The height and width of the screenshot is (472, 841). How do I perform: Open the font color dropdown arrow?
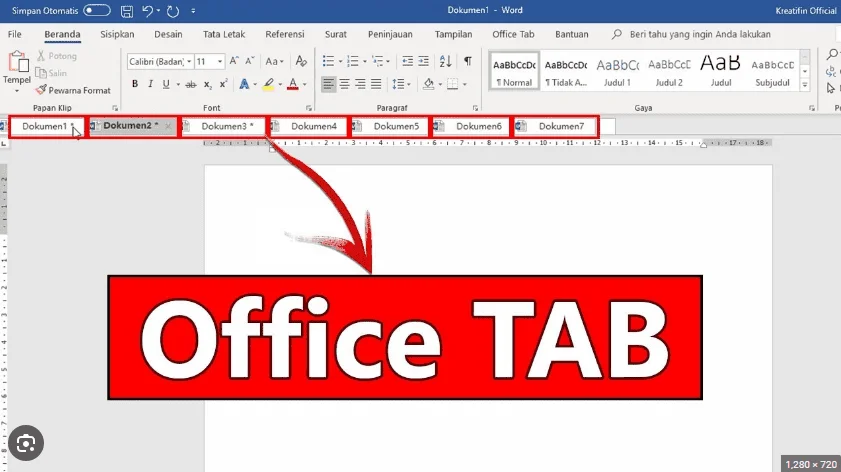(x=305, y=85)
